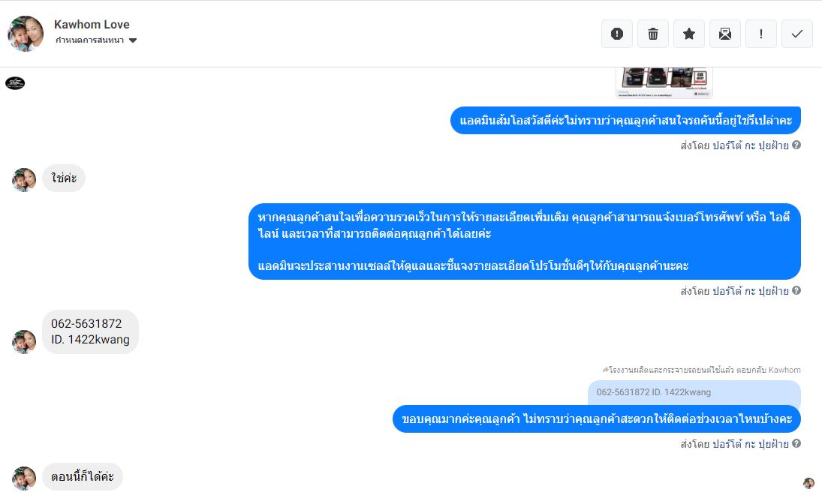Delete conversation with trash icon
Screen dimensions: 822x504
point(653,34)
